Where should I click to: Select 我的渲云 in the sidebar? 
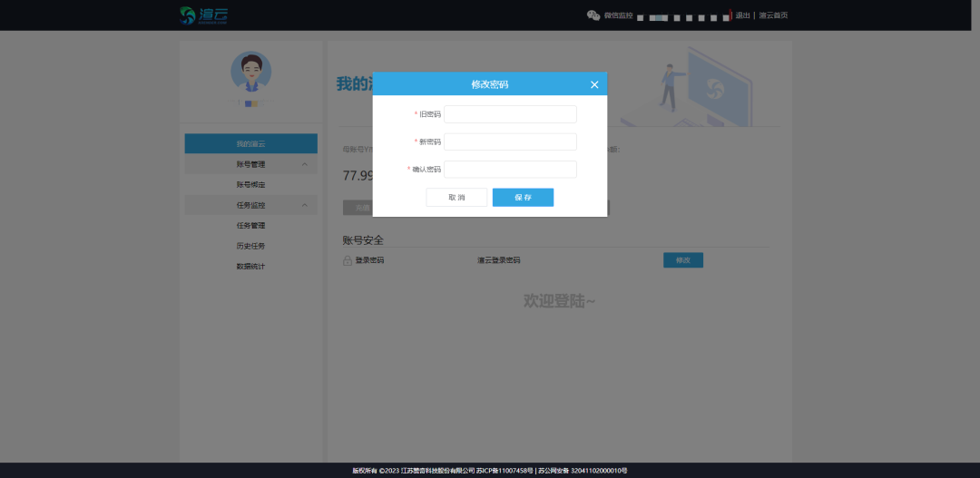coord(250,144)
